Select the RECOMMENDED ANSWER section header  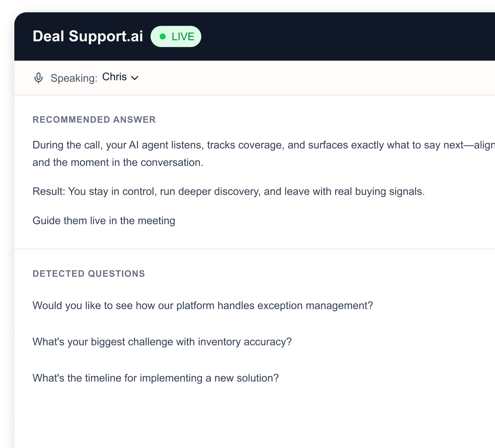[94, 120]
